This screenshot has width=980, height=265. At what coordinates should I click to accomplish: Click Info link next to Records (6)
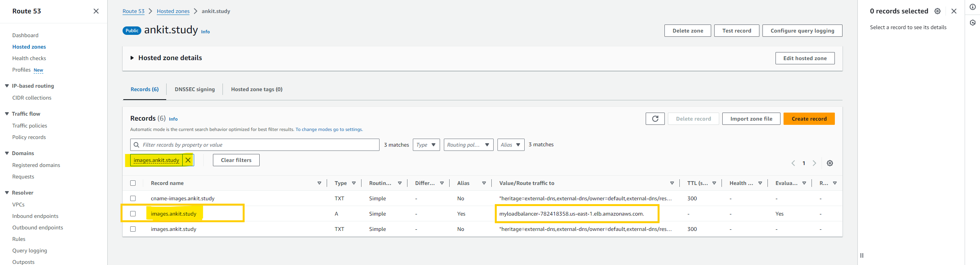point(173,119)
